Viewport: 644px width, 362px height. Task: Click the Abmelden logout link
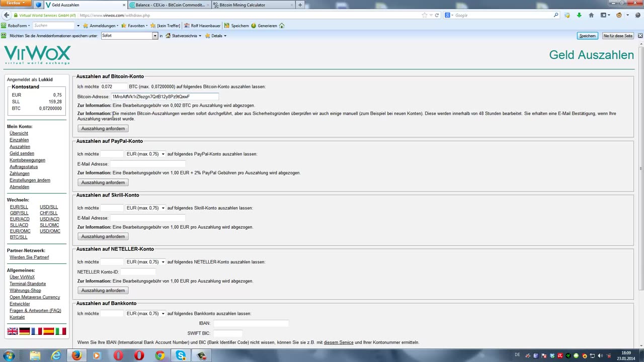(19, 187)
